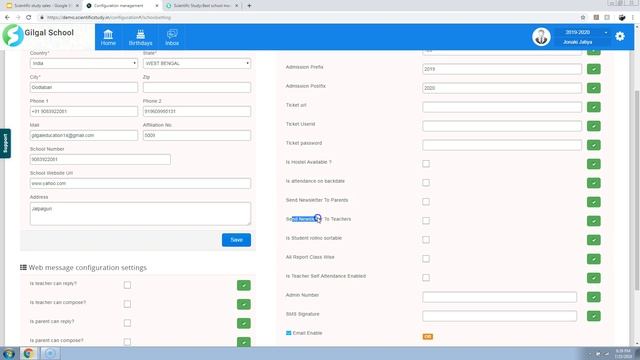The height and width of the screenshot is (360, 640).
Task: Click the user profile avatar
Action: tap(541, 37)
